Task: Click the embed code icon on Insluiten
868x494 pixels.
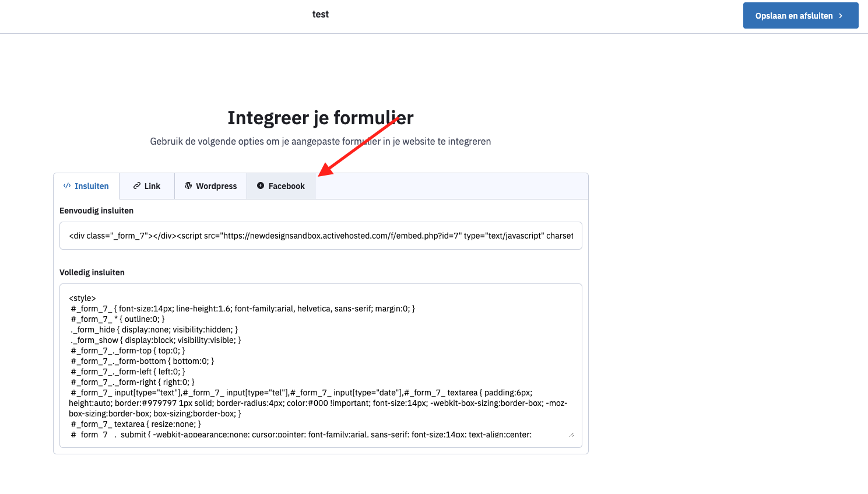Action: pos(67,185)
